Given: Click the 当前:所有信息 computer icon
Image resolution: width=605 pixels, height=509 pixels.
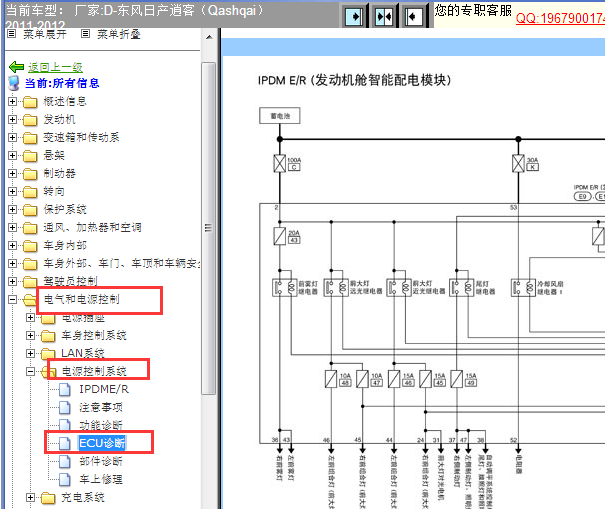Looking at the screenshot, I should (14, 83).
